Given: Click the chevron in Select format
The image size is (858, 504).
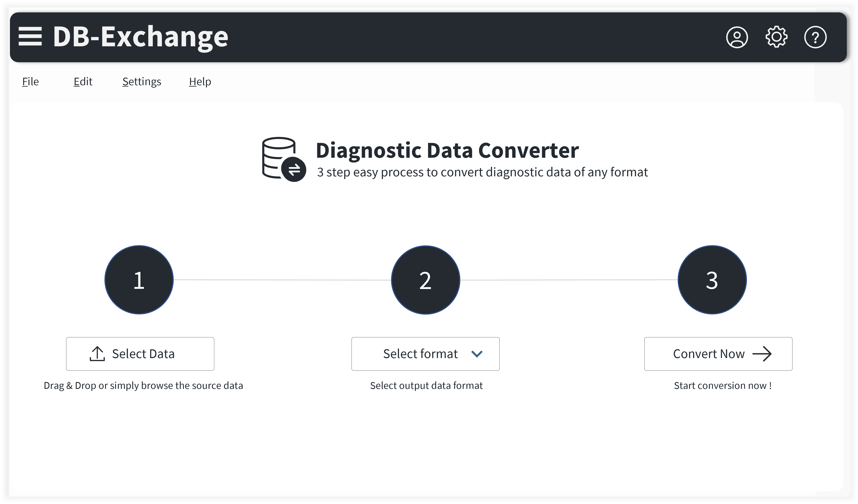Looking at the screenshot, I should coord(477,354).
